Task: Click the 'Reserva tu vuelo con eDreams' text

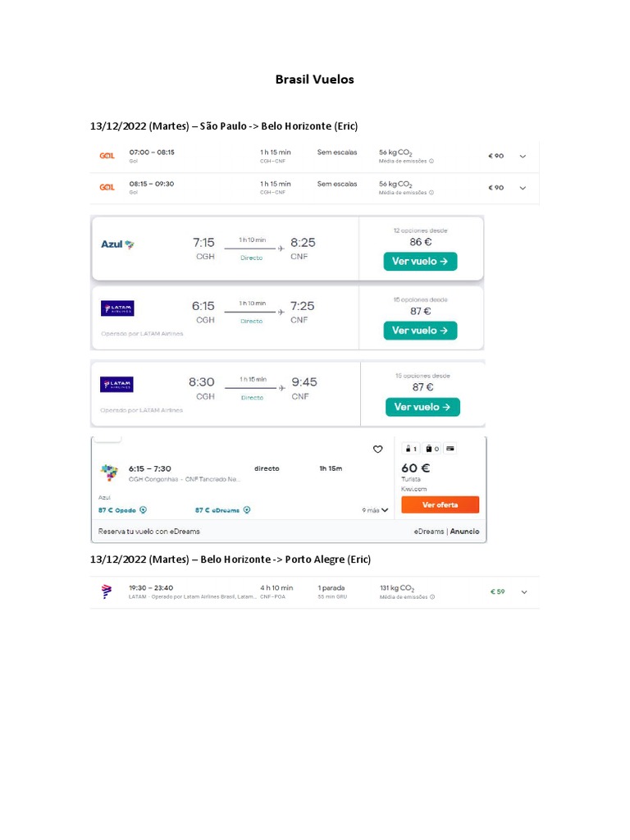Action: coord(149,532)
